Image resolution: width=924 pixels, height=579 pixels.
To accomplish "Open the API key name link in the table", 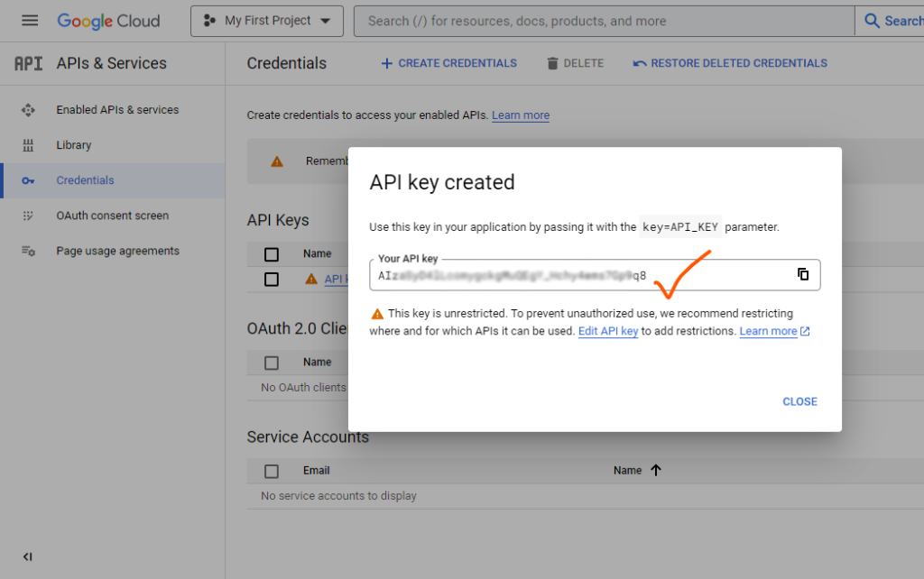I will pos(336,280).
